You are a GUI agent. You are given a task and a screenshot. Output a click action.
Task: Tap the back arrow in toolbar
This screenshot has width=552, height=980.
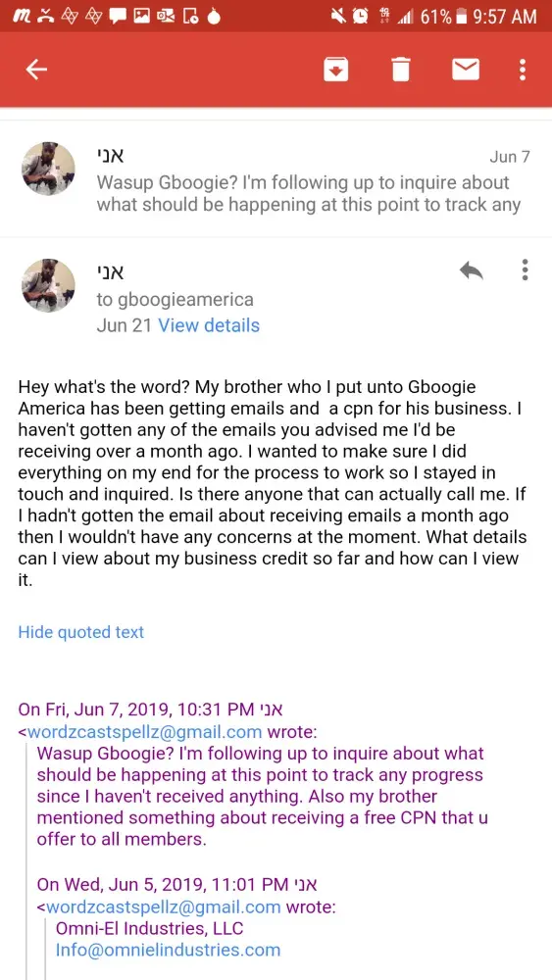pyautogui.click(x=36, y=70)
